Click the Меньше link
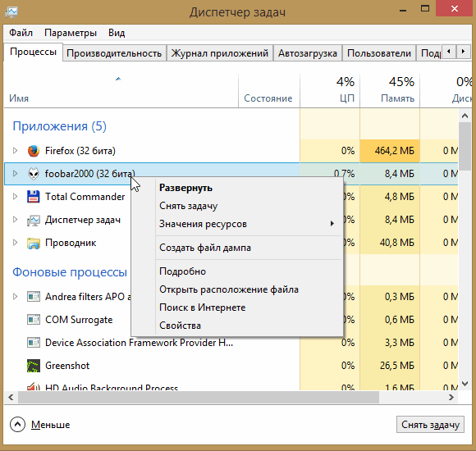Screen dimensions: 476x451 (x=50, y=425)
